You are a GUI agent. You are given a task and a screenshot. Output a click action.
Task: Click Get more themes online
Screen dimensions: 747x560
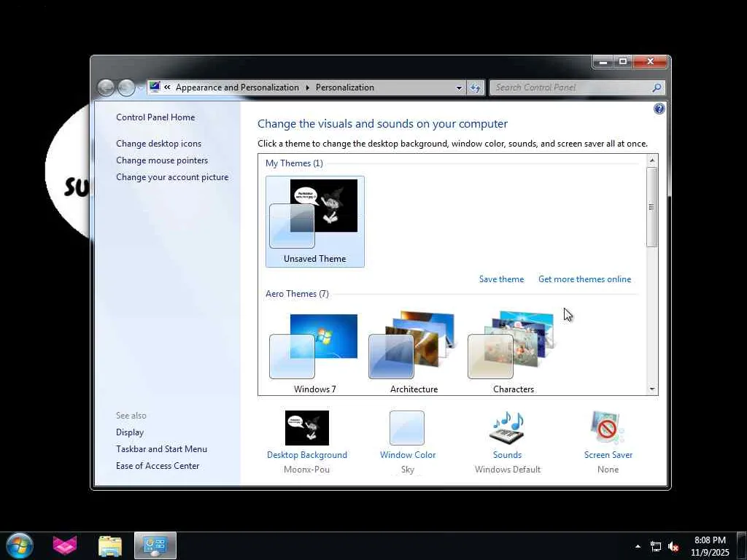[584, 279]
